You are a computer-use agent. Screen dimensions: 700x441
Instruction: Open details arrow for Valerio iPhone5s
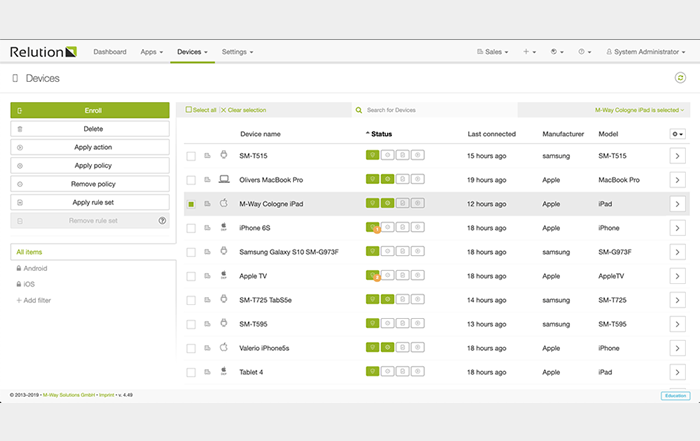point(677,348)
